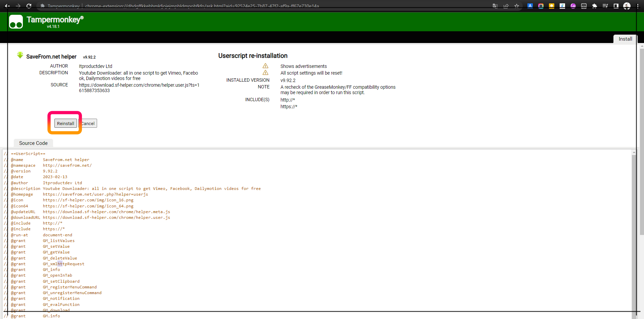Click the Userscript re-installation heading
This screenshot has width=644, height=319.
click(253, 56)
